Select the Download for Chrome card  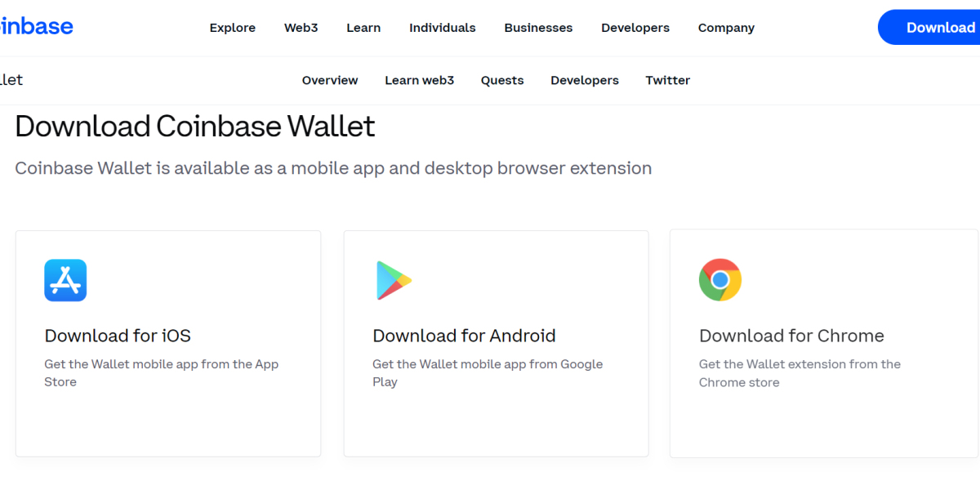click(x=823, y=343)
